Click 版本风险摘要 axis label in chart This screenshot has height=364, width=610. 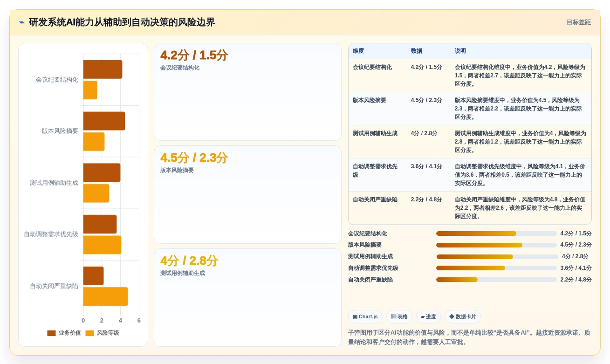pos(60,131)
